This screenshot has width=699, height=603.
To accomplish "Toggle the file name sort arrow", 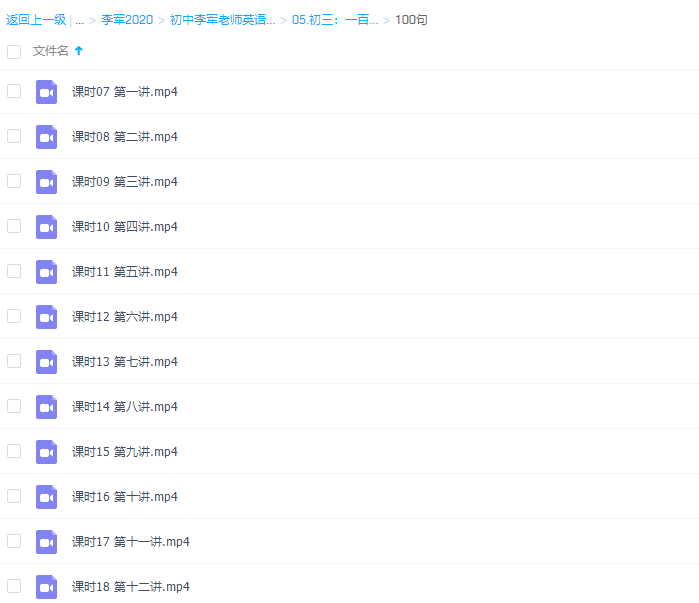I will [x=79, y=51].
